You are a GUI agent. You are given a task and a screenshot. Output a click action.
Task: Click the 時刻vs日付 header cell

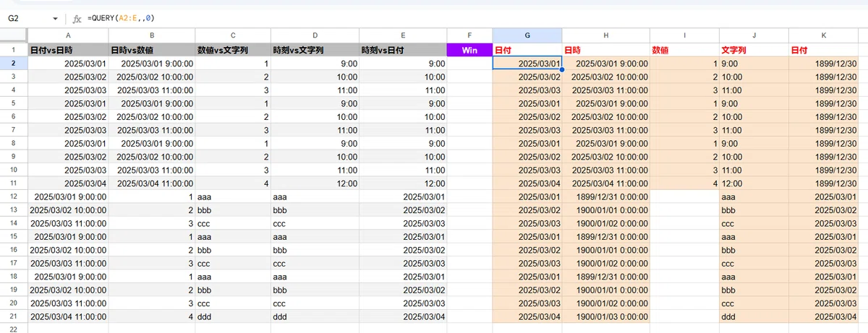tap(403, 50)
